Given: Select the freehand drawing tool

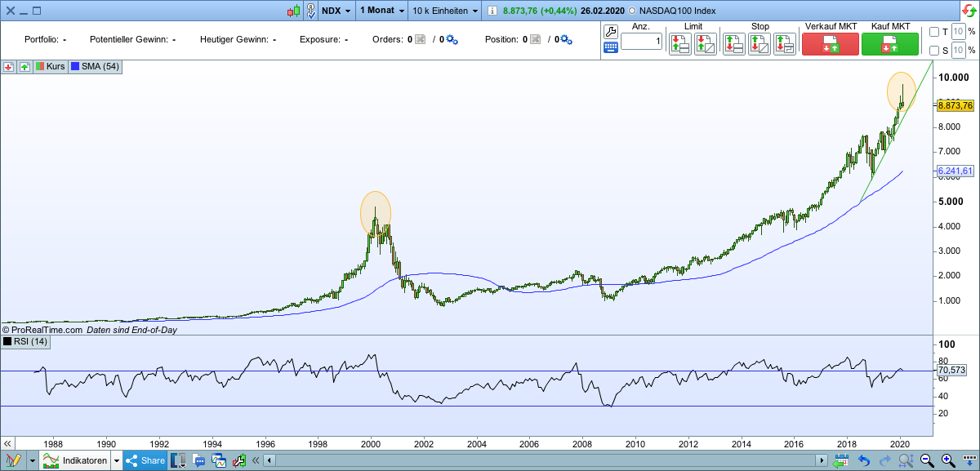Looking at the screenshot, I should coord(15,460).
